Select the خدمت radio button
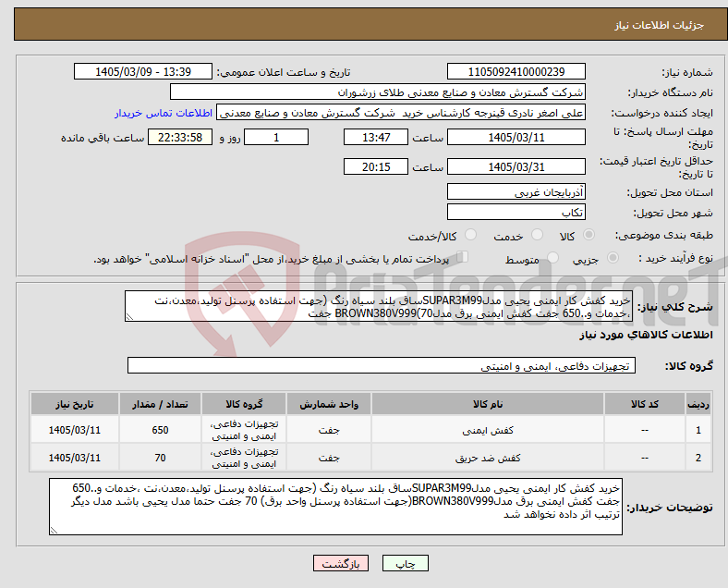Viewport: 728px width, 588px height. (x=537, y=235)
